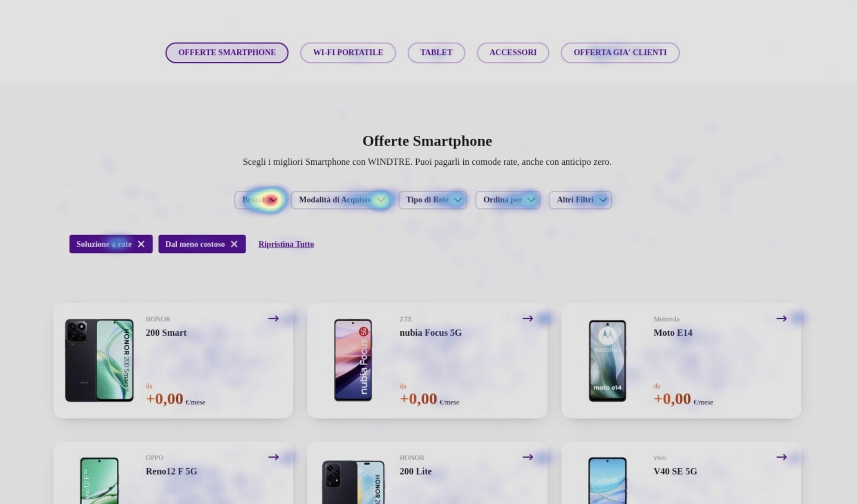Expand the Brand filter dropdown

(260, 200)
